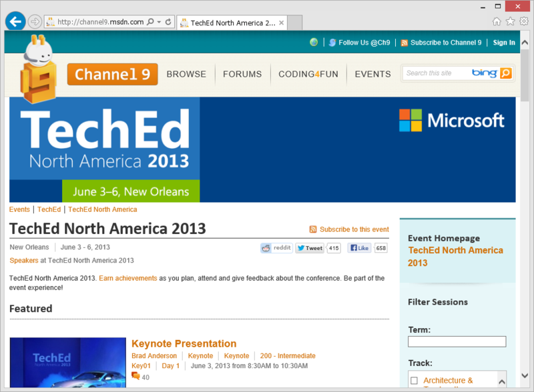534x392 pixels.
Task: Open TechEd North America 2013 Event Homepage link
Action: [455, 257]
